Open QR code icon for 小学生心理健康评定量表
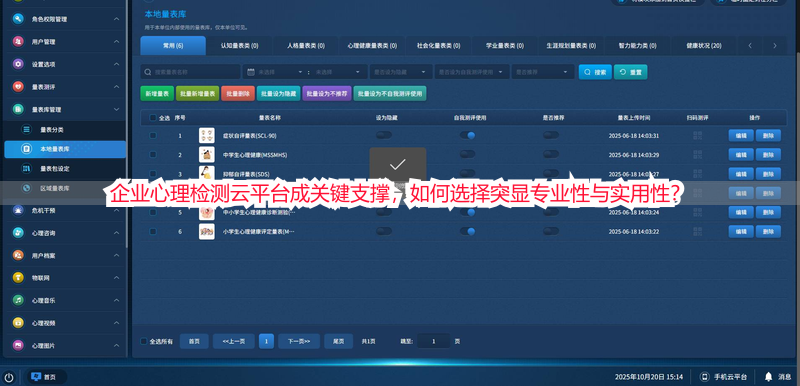Viewport: 800px width, 386px height. [x=697, y=231]
